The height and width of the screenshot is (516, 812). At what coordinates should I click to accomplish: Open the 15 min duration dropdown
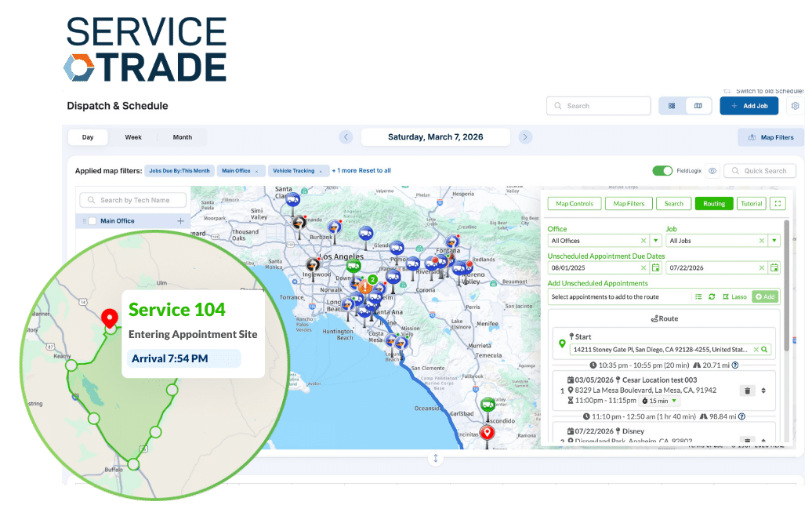pyautogui.click(x=660, y=401)
